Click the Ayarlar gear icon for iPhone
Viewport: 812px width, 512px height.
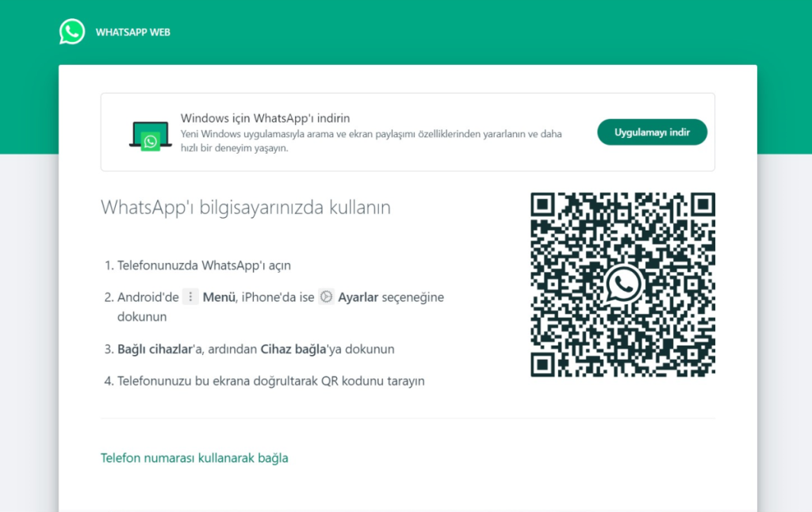point(326,296)
